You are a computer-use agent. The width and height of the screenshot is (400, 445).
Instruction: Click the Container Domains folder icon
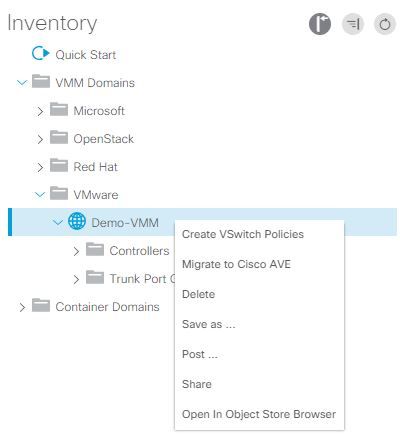pyautogui.click(x=41, y=305)
